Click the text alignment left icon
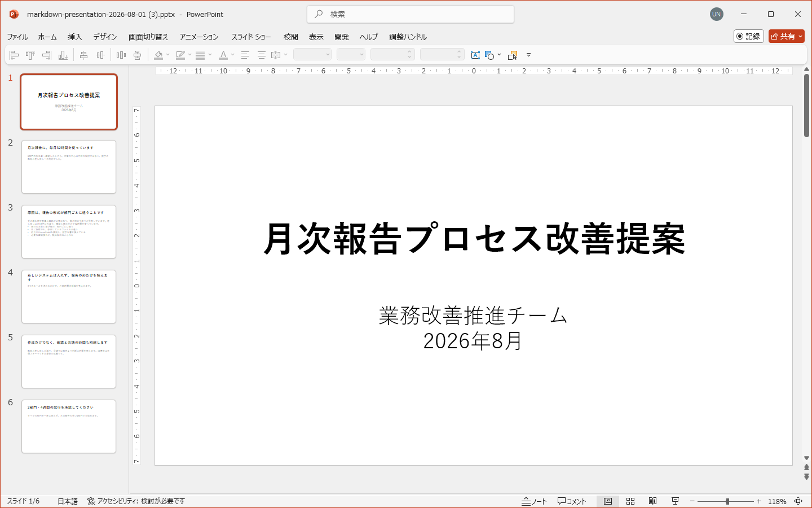 click(x=245, y=55)
